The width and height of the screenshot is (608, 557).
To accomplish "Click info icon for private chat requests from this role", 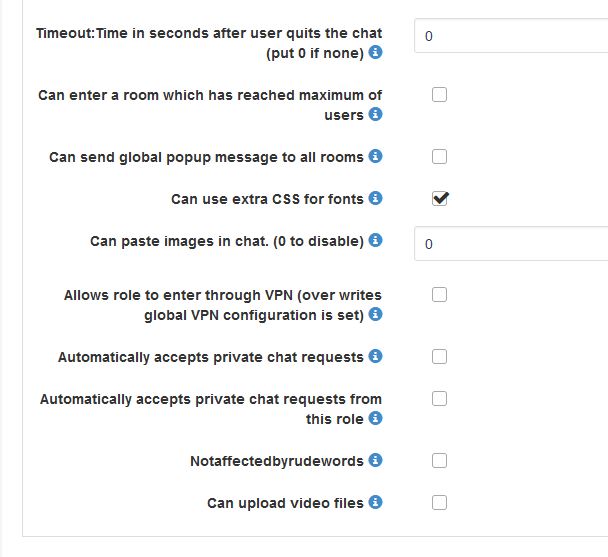I will click(375, 419).
